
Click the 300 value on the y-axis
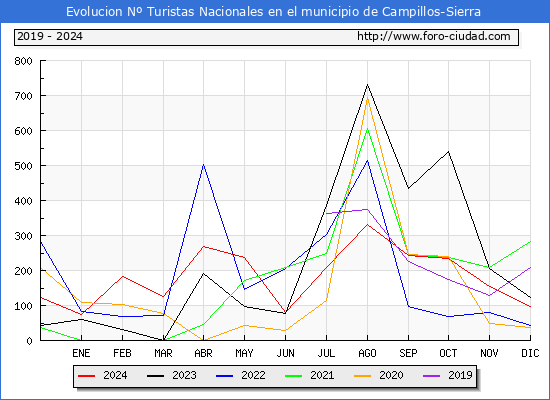click(24, 236)
